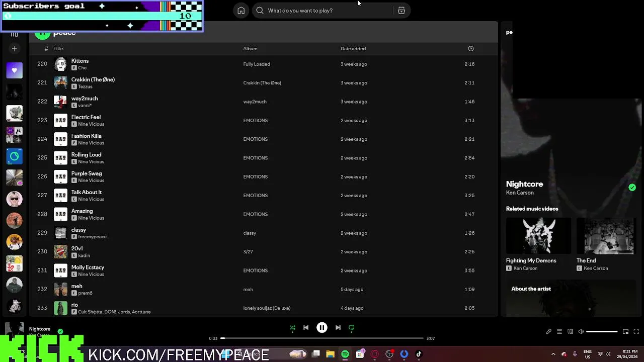This screenshot has height=362, width=644.
Task: Select track Purple Swag
Action: coord(264,177)
